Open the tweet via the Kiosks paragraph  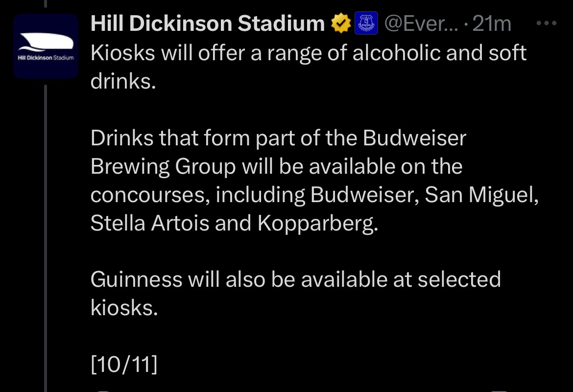309,67
